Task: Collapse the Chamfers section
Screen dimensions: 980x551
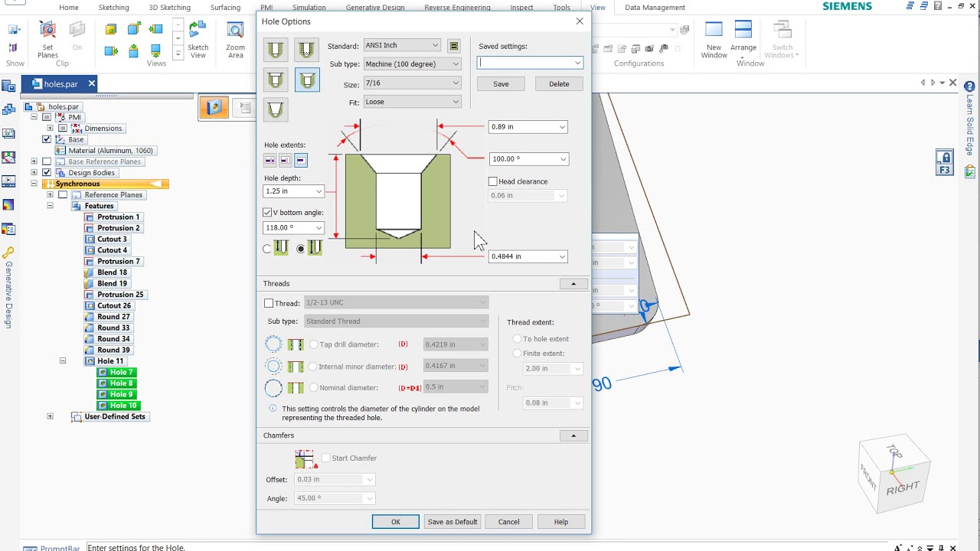Action: click(573, 435)
